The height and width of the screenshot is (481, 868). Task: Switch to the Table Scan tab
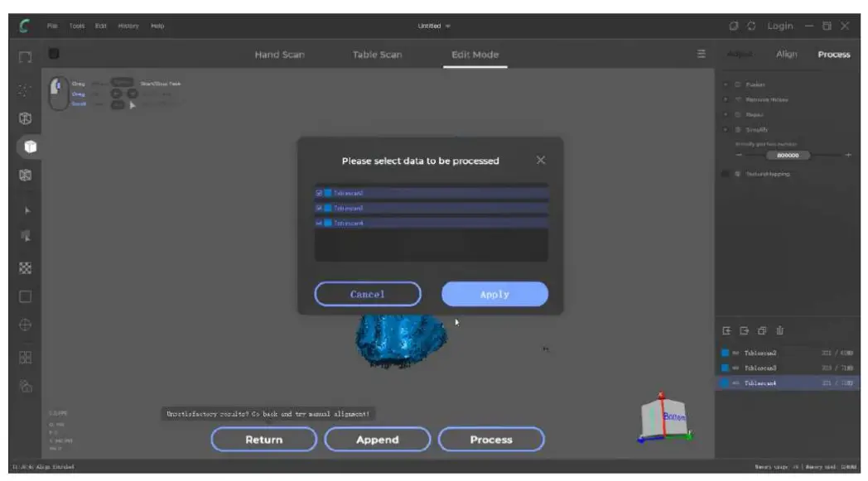coord(378,55)
